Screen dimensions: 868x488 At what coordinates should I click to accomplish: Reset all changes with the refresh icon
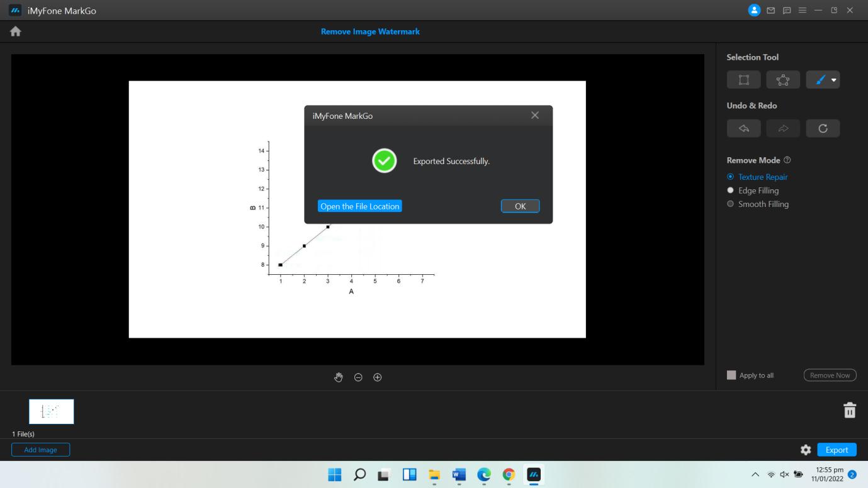tap(823, 128)
